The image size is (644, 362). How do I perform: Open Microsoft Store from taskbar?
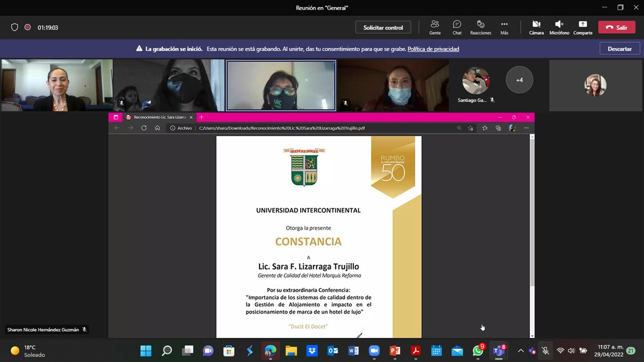pyautogui.click(x=229, y=350)
